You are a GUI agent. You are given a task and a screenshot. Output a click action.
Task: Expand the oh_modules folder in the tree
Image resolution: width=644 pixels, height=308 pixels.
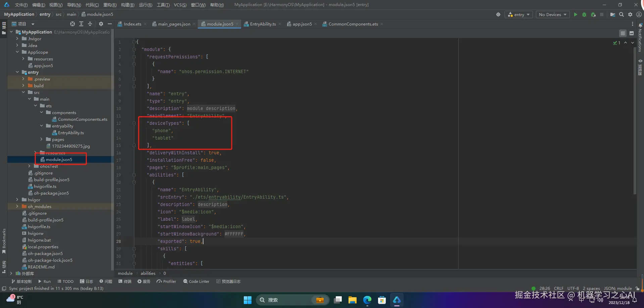(x=17, y=206)
